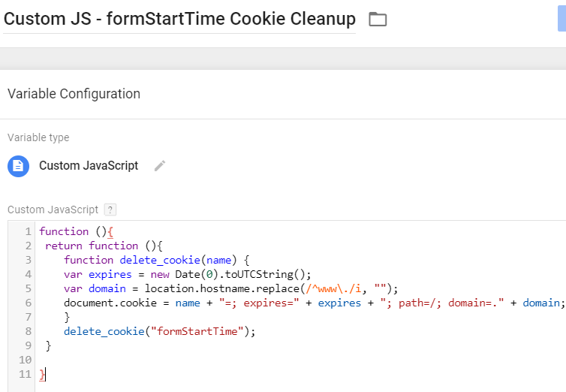Click the closing brace on the last line

click(42, 374)
